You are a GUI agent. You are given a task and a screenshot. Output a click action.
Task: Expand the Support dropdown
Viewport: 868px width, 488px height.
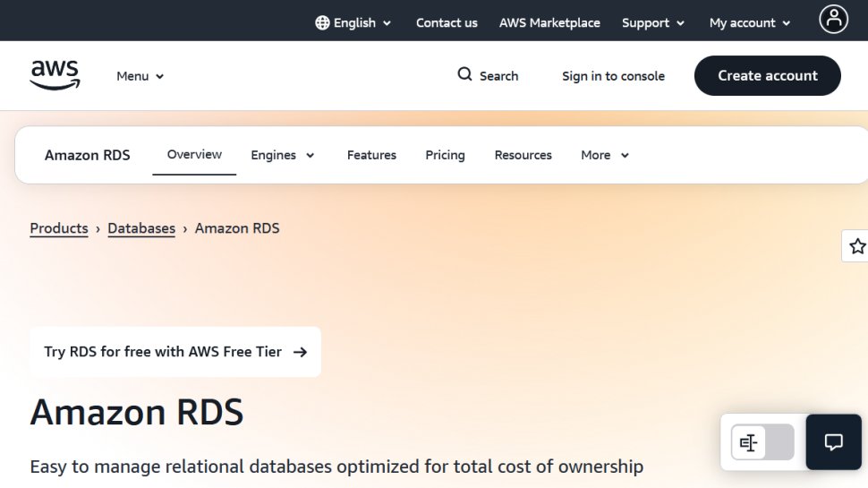653,22
